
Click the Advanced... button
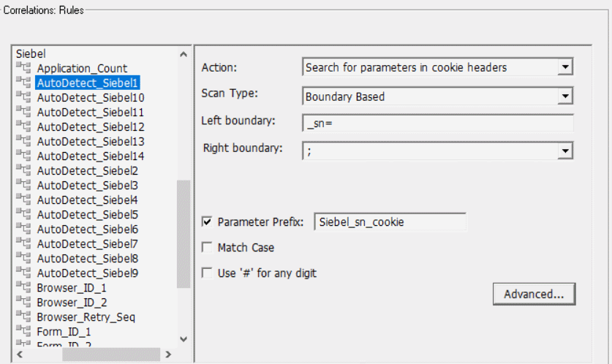tap(534, 294)
